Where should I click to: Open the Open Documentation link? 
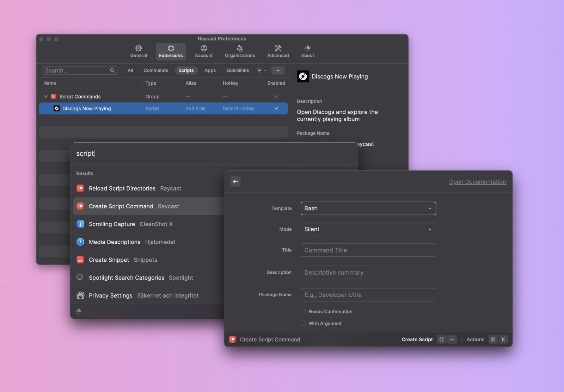[x=477, y=182]
